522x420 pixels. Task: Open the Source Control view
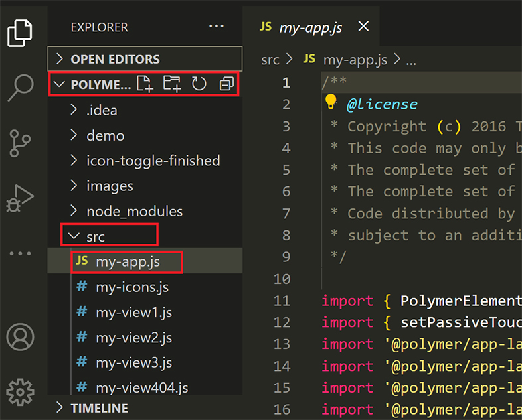(x=20, y=143)
